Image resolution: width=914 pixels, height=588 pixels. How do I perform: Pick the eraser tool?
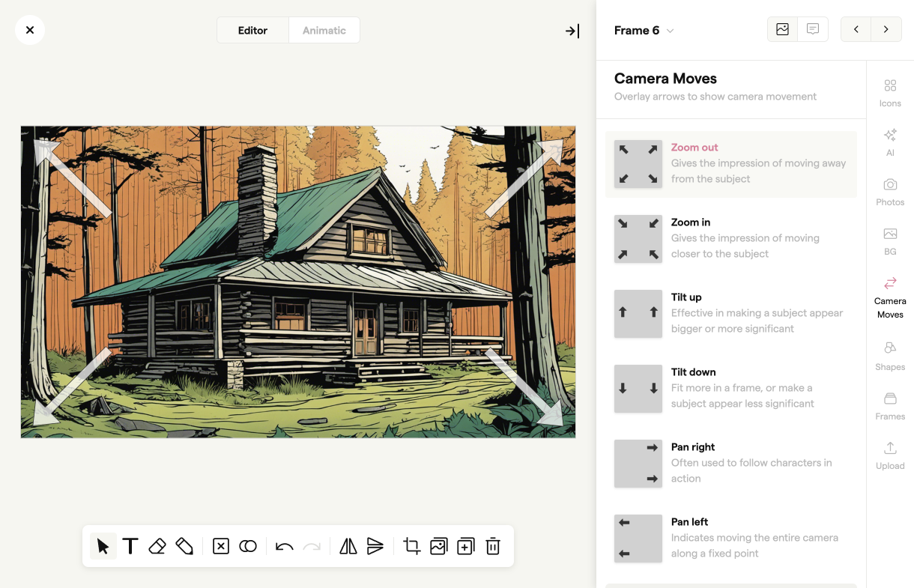[x=157, y=546]
